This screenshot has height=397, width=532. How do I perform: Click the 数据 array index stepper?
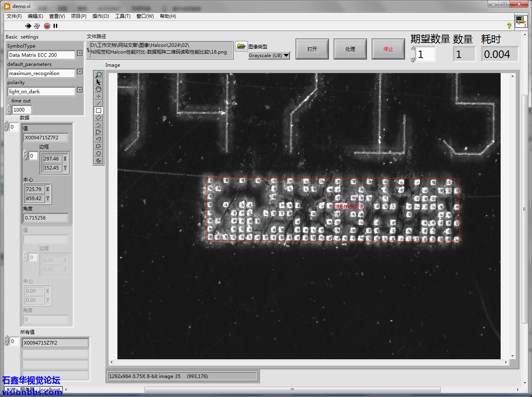6,127
